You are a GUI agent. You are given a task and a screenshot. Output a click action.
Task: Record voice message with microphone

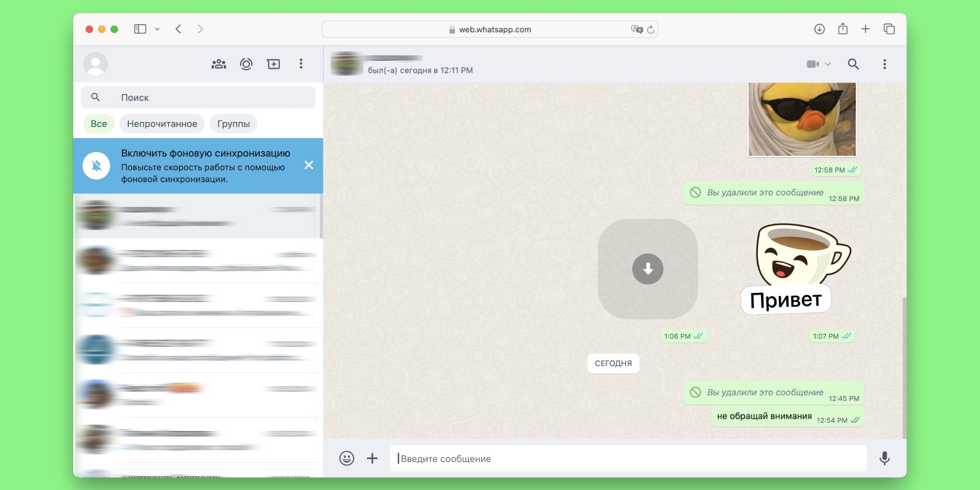[884, 458]
